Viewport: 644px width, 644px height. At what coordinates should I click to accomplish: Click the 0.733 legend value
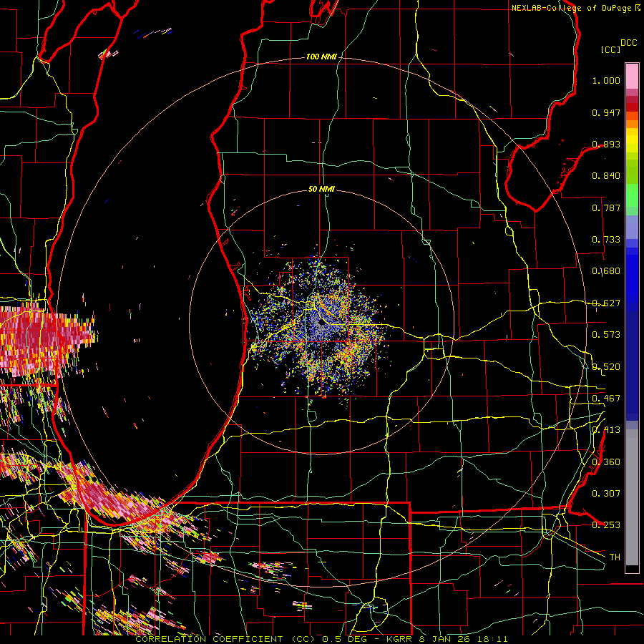point(606,240)
